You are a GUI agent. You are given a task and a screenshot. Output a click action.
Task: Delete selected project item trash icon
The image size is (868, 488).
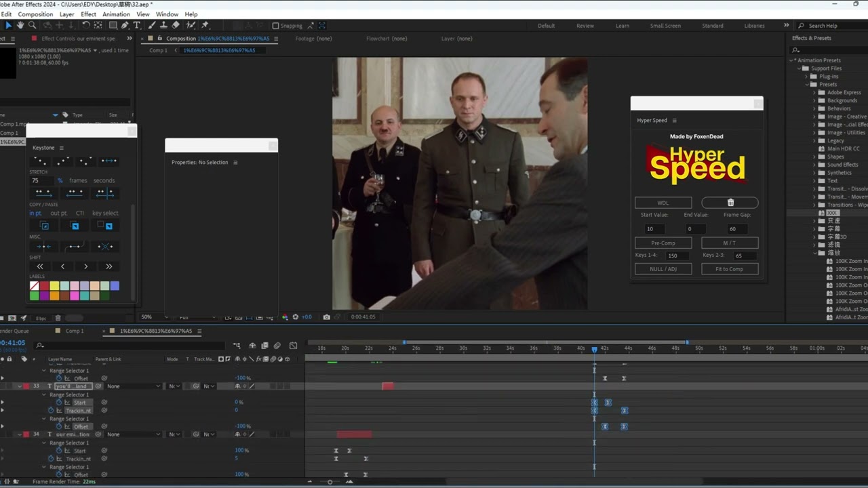58,318
